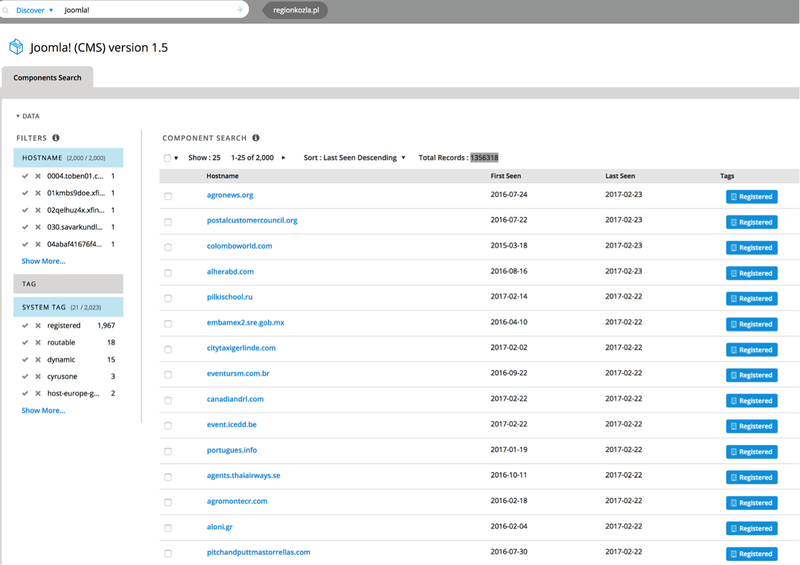The image size is (800, 565).
Task: Sort by the Hostname column header
Action: pyautogui.click(x=222, y=176)
